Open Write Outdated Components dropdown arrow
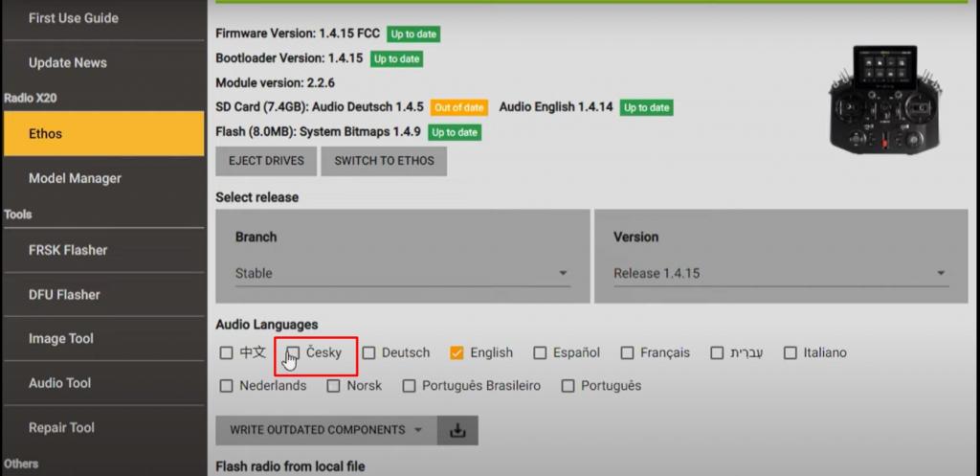 point(418,431)
